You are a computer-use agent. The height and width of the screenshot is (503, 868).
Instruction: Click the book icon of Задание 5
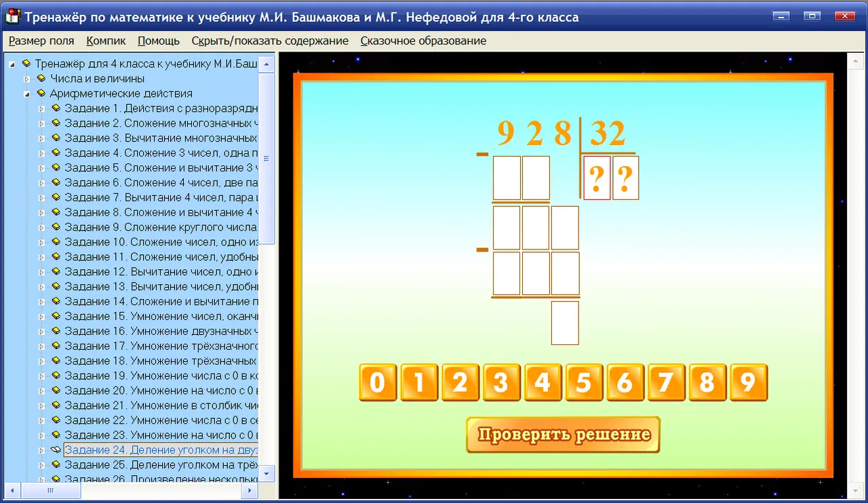click(56, 167)
